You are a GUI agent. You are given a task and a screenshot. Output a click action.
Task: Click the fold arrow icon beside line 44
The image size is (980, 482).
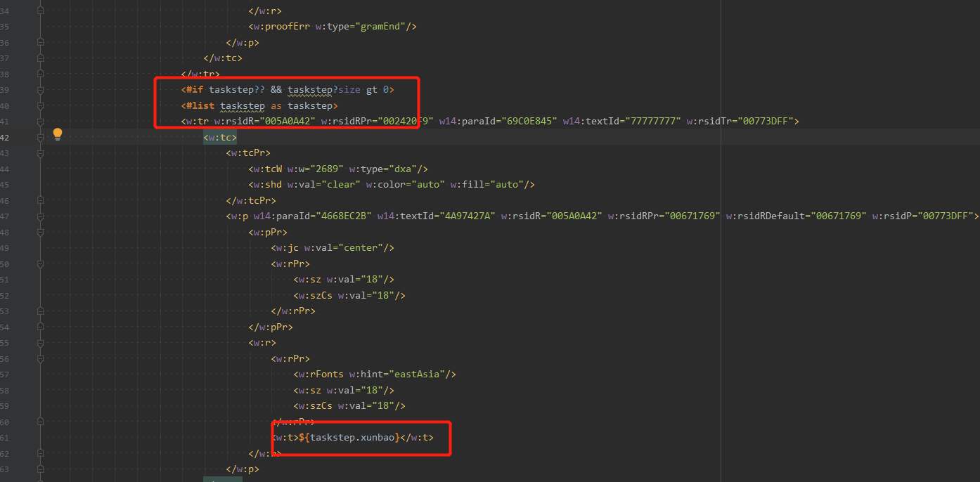(x=40, y=169)
